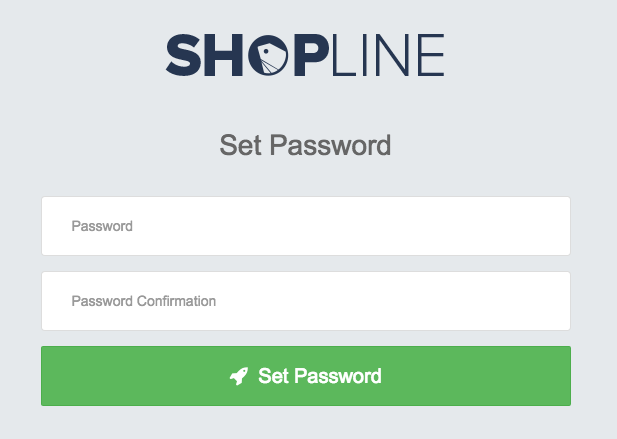This screenshot has width=617, height=439.
Task: Click the bold "SHOP" part of the logo
Action: pyautogui.click(x=247, y=55)
